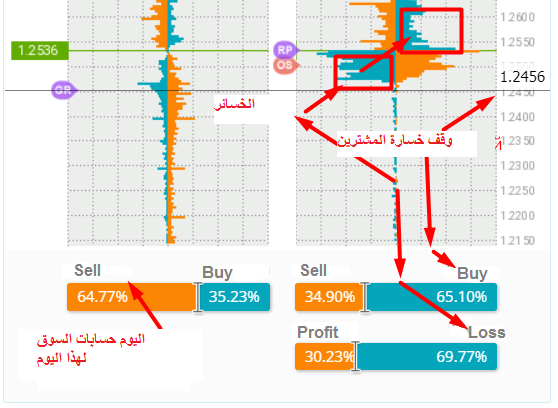Click the 1.2600 price axis label

pyautogui.click(x=517, y=17)
